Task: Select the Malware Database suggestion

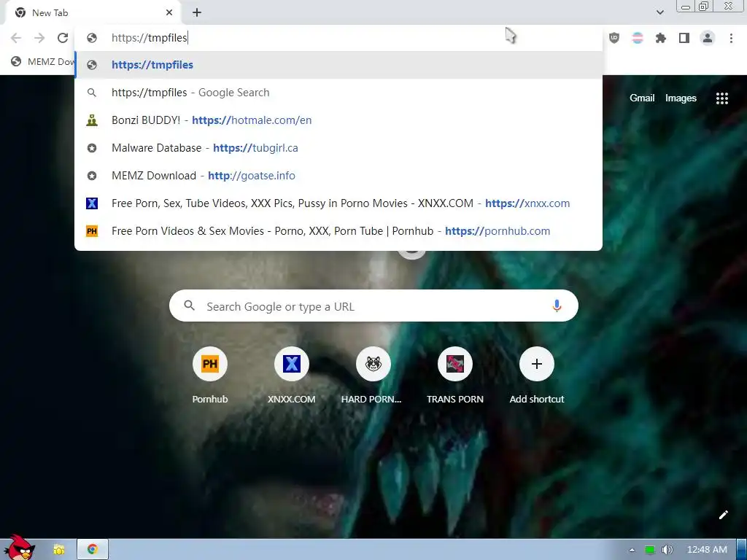Action: coord(338,147)
